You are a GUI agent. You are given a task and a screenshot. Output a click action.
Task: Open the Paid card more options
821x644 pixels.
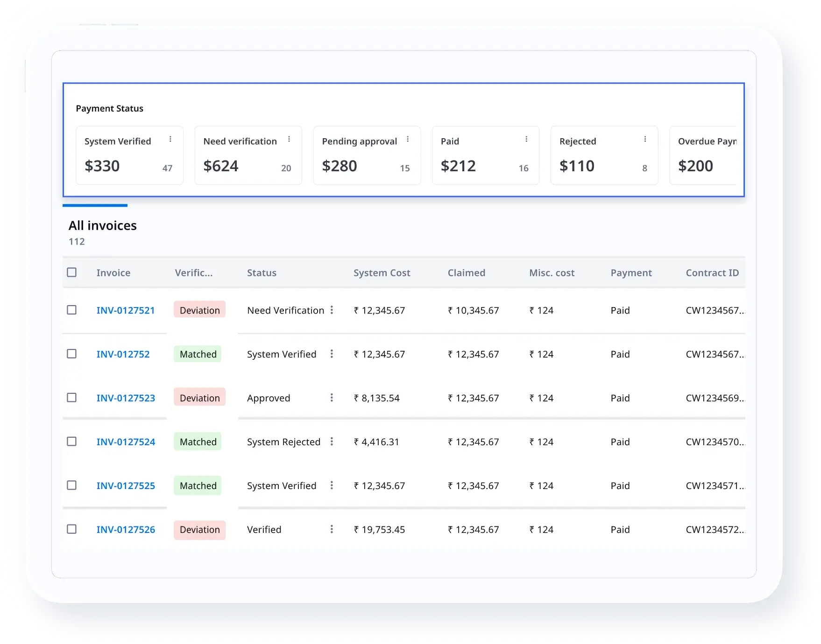526,139
